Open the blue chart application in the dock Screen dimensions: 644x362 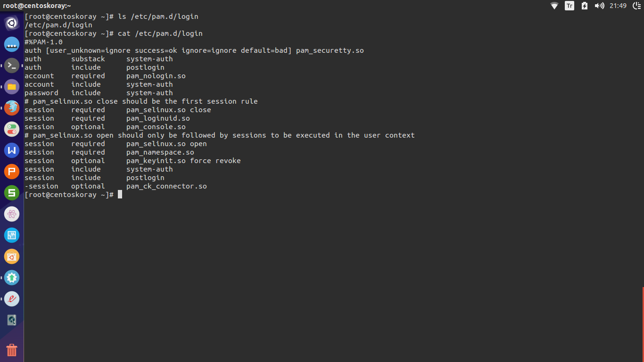[x=12, y=235]
